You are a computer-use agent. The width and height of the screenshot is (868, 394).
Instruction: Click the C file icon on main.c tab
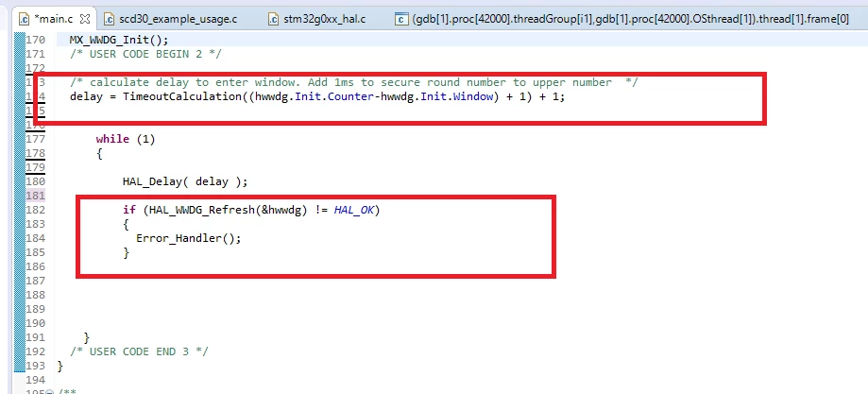pos(24,20)
